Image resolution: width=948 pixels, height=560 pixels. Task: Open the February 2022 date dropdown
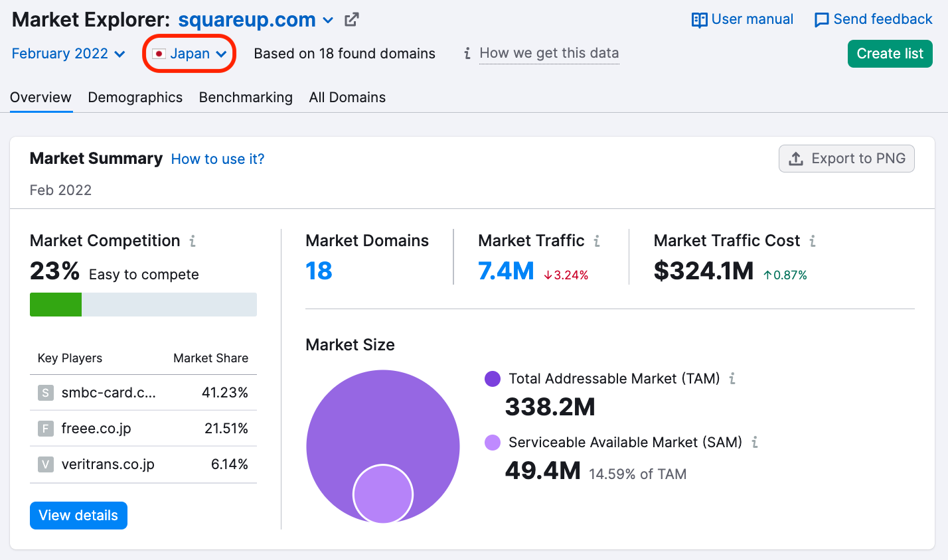[68, 54]
